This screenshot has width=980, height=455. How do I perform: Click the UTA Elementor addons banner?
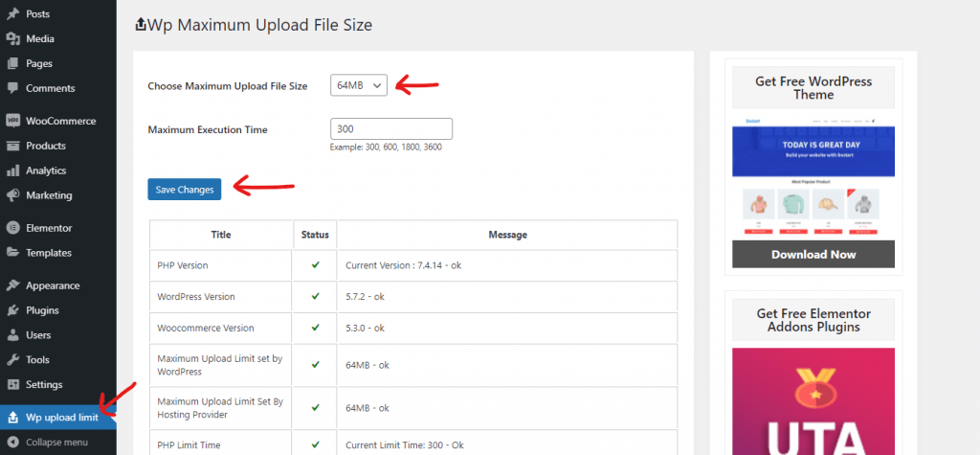point(813,401)
